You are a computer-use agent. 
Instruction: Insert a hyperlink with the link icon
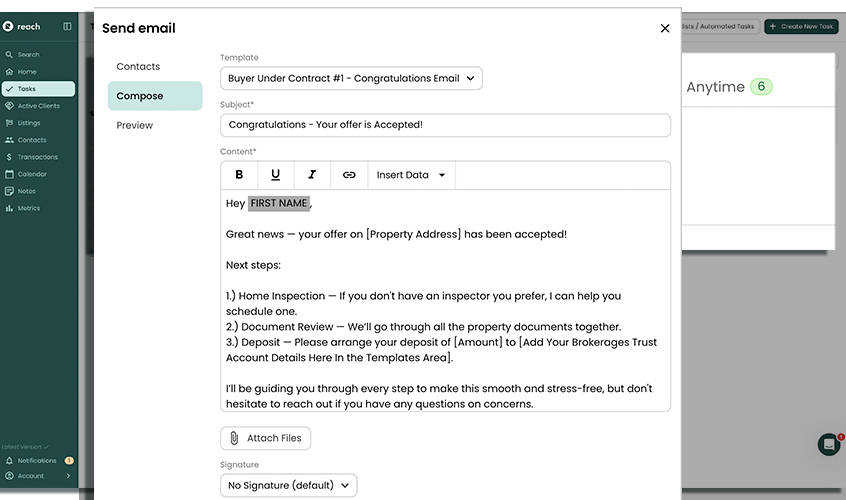point(349,175)
